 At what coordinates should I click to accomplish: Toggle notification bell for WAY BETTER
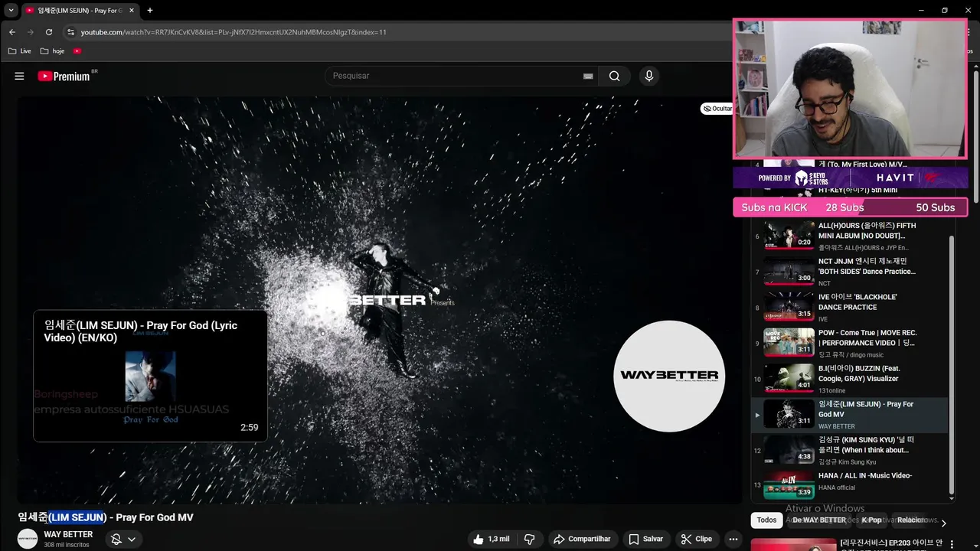(x=116, y=539)
